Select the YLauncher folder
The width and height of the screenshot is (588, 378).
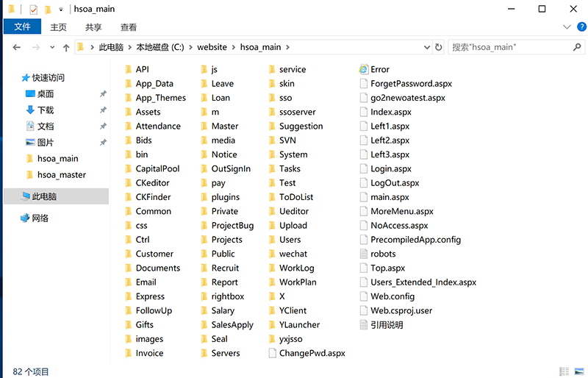[295, 325]
